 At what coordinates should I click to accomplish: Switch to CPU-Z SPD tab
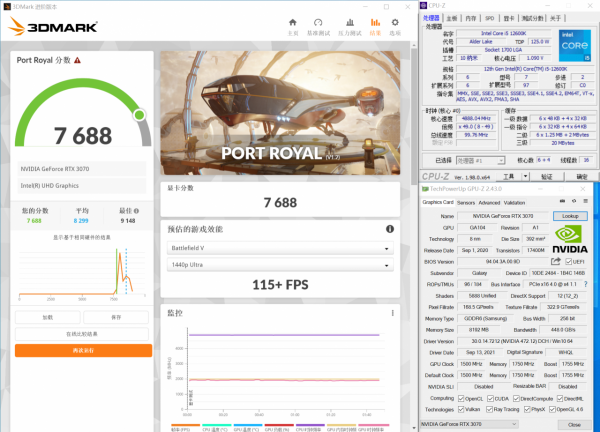pos(490,18)
